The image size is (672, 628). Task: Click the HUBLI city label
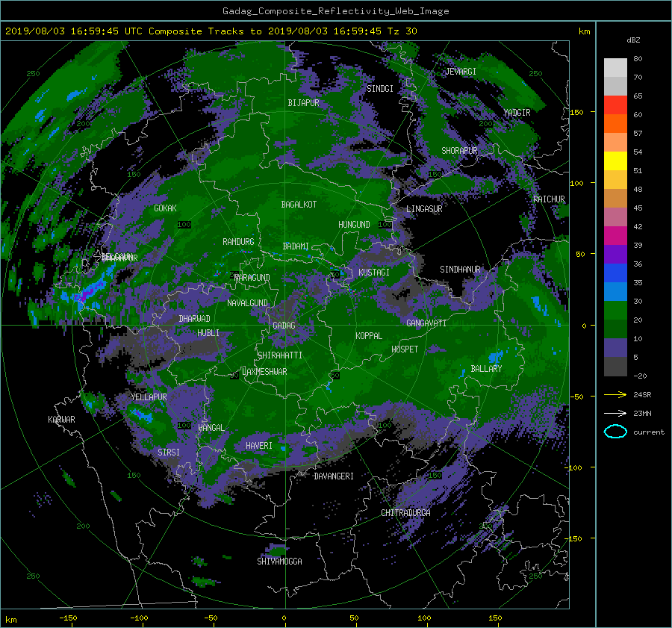tap(208, 332)
